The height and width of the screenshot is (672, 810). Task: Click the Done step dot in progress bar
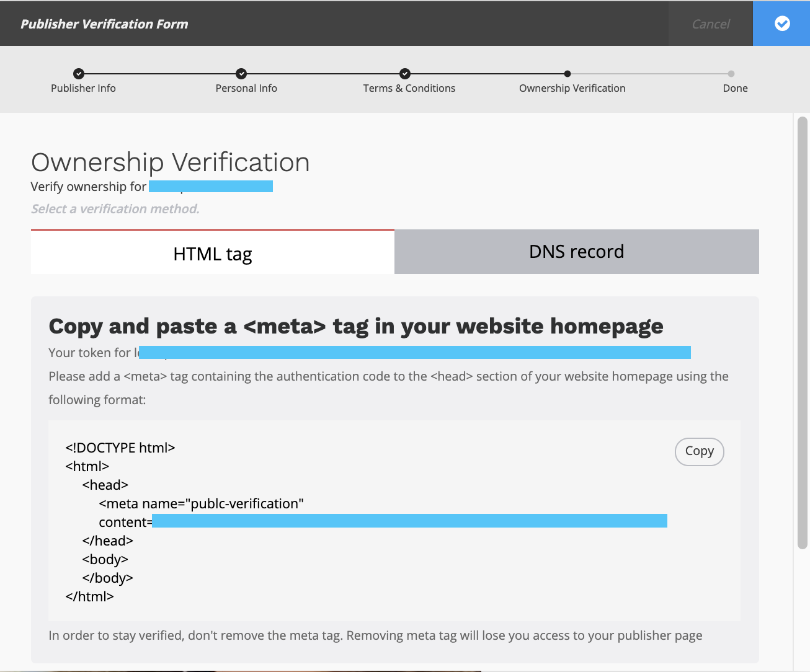731,74
